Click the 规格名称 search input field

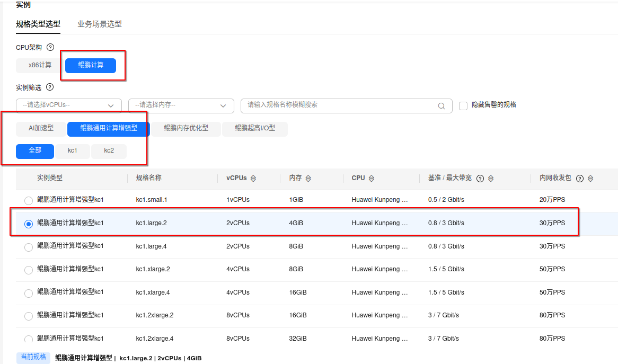pos(347,105)
